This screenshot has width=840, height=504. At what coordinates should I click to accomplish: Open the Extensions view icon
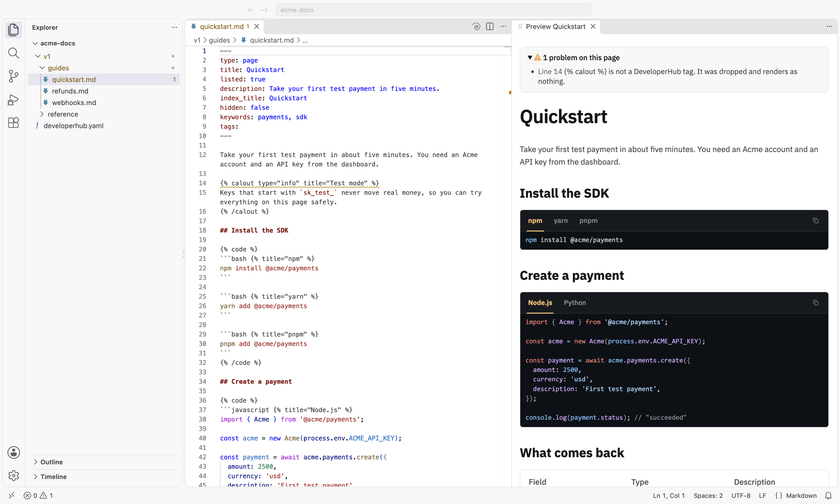pos(13,123)
